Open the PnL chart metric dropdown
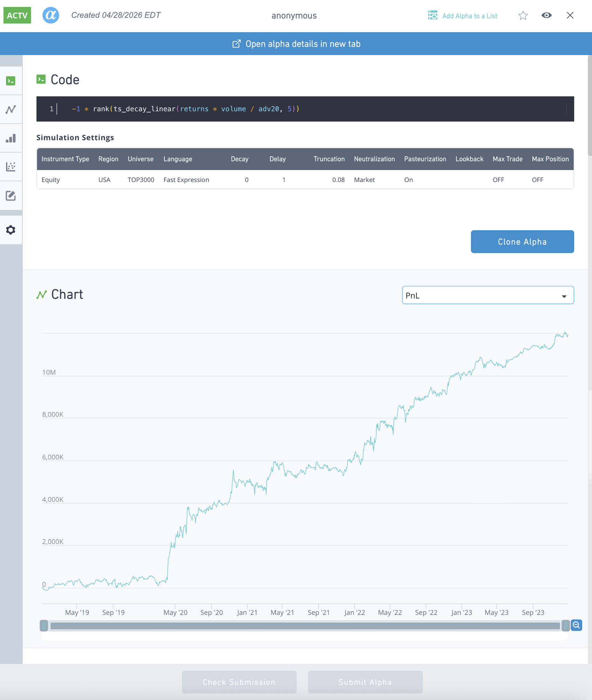 pyautogui.click(x=488, y=295)
